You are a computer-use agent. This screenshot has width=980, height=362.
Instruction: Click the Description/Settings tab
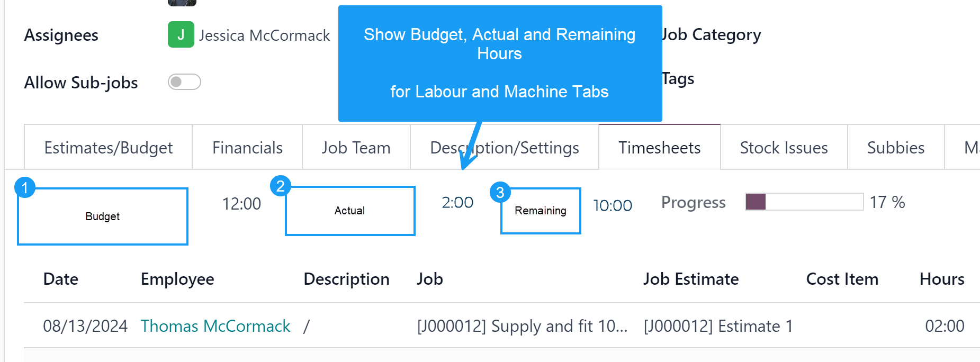(x=504, y=148)
